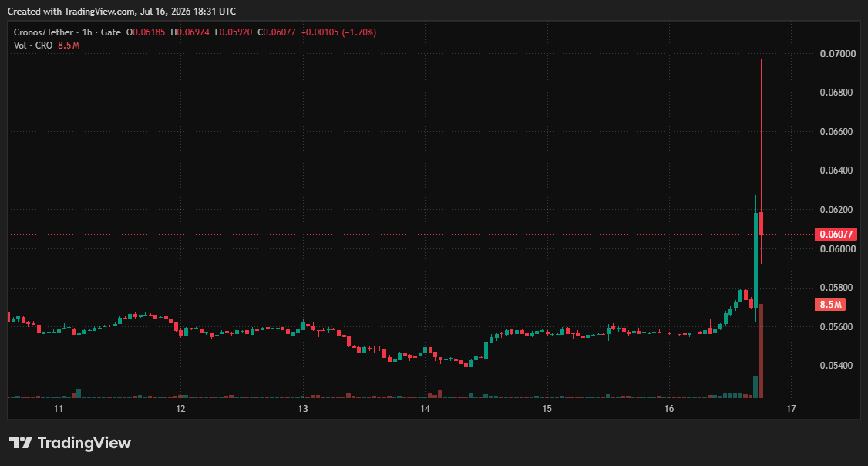This screenshot has width=868, height=466.
Task: Click the change value −0.00105 (−1.70%)
Action: pos(338,32)
